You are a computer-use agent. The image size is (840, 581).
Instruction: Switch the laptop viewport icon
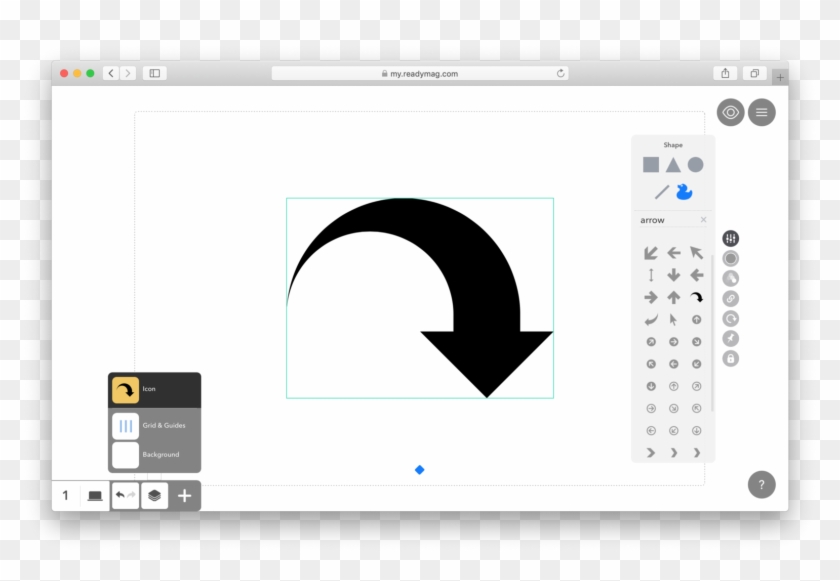[95, 496]
